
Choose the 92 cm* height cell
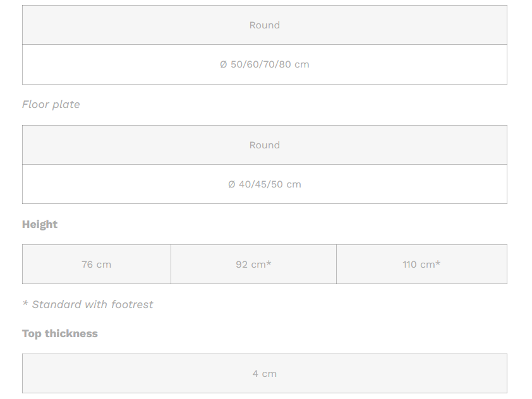click(x=253, y=265)
